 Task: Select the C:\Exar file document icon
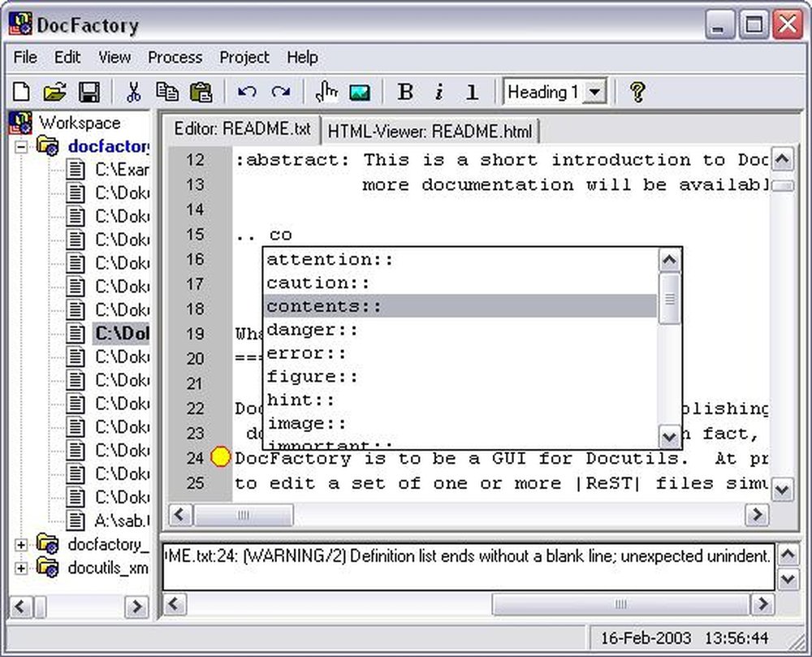pos(76,169)
